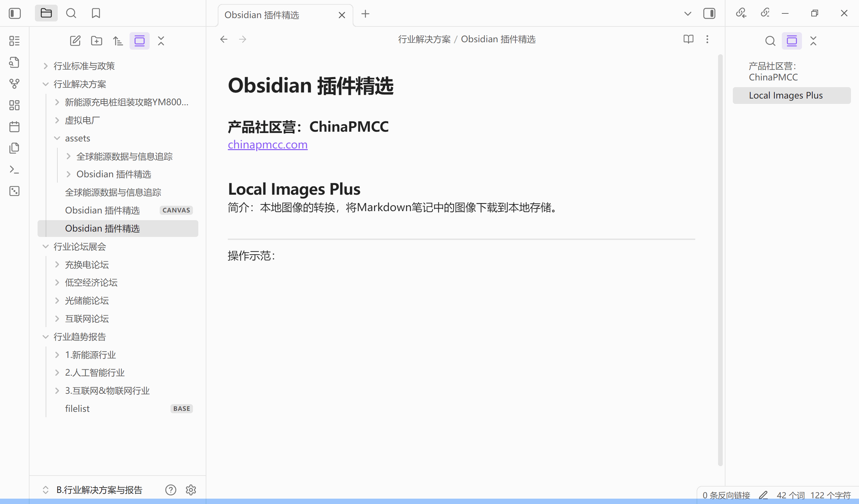The height and width of the screenshot is (504, 859).
Task: Change file sort order
Action: click(x=118, y=41)
